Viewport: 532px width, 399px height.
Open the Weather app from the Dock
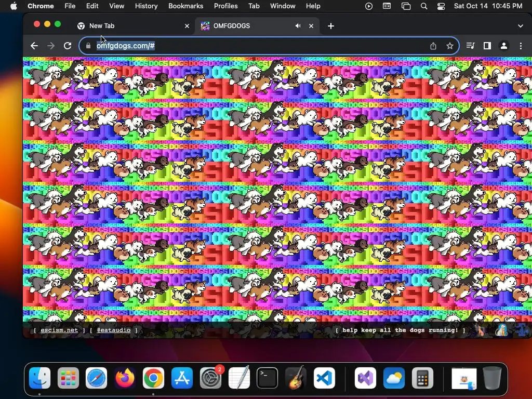coord(394,378)
